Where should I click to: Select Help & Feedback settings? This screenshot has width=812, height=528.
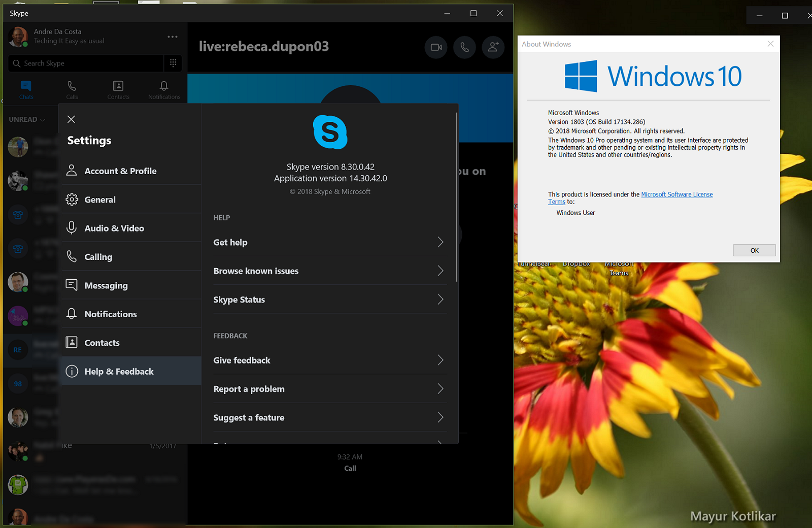coord(130,371)
